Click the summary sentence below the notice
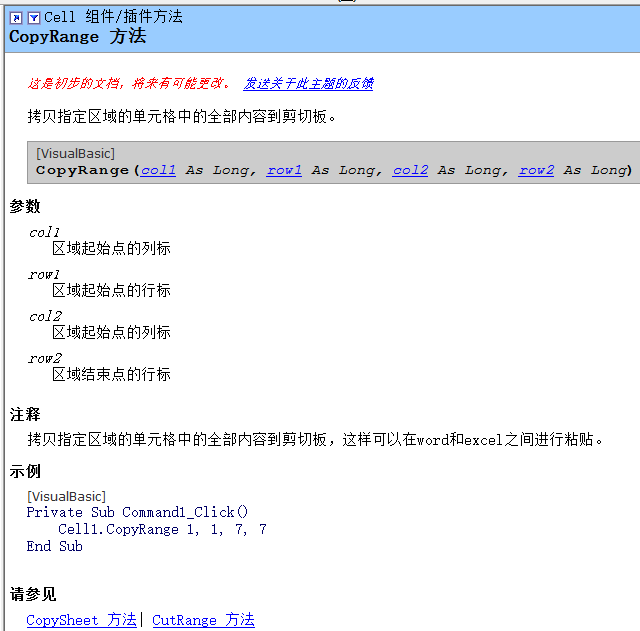The height and width of the screenshot is (631, 640). (182, 117)
